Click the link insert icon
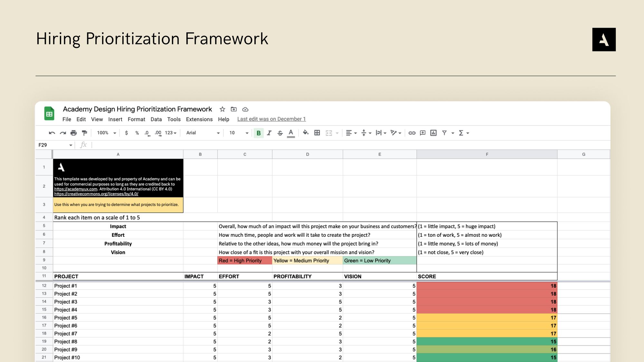The width and height of the screenshot is (644, 362). tap(411, 133)
